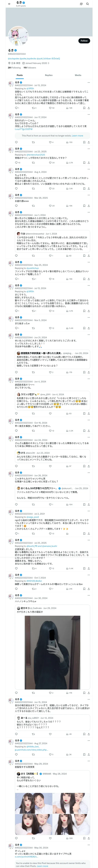
Task: Repost the post dated Sep 25, 2024
Action: [33, 279]
